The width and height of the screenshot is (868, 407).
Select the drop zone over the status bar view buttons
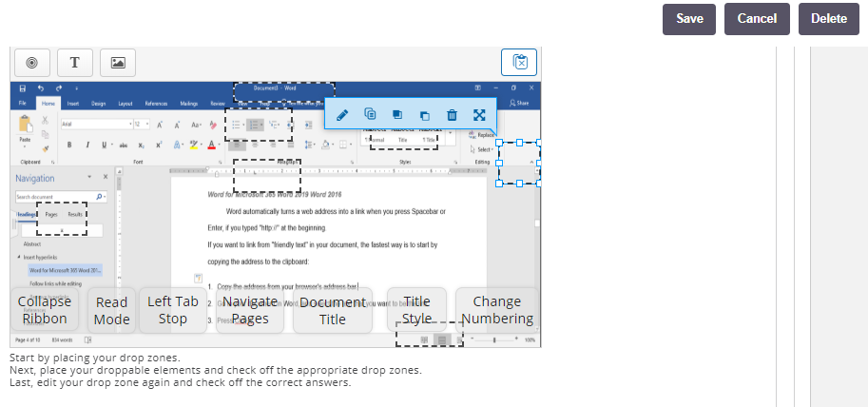coord(430,335)
